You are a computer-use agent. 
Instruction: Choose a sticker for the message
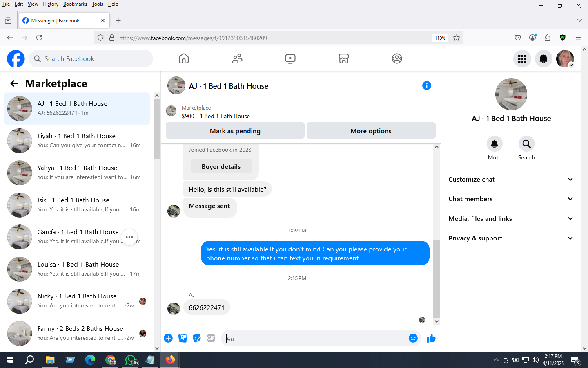tap(197, 338)
